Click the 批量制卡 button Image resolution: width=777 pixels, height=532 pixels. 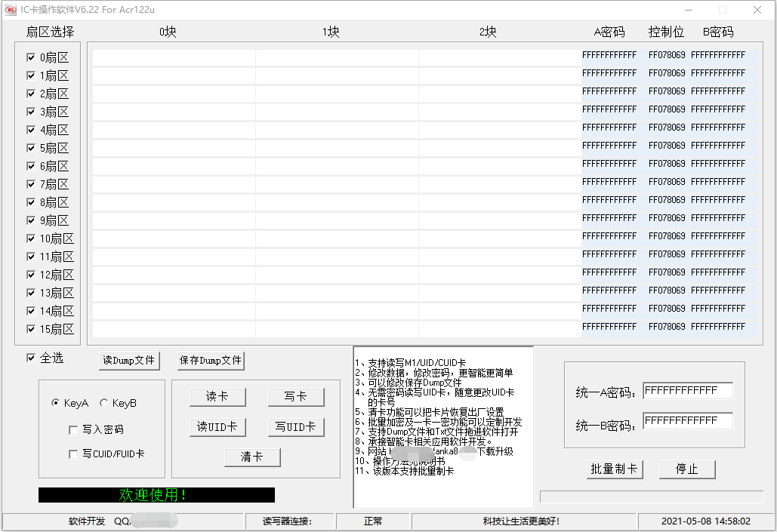[x=615, y=469]
